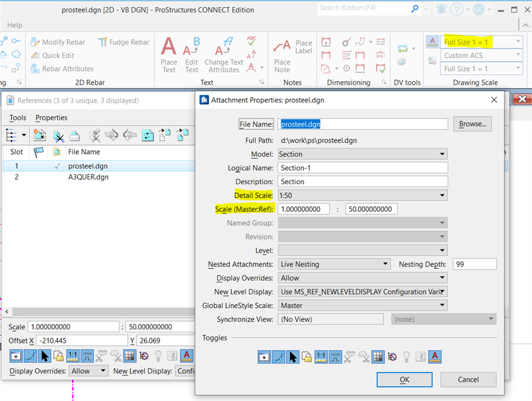Select the angular dimension tool
The width and height of the screenshot is (532, 401).
coord(325,69)
